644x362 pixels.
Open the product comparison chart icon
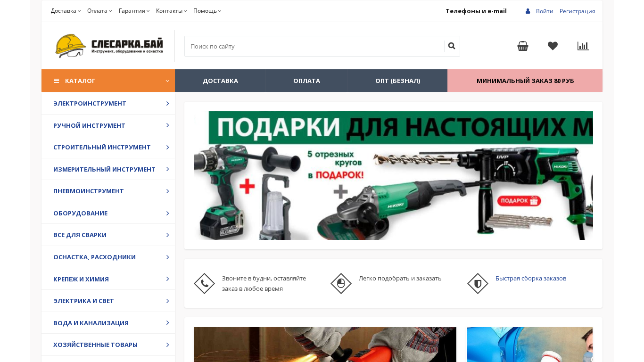(583, 46)
